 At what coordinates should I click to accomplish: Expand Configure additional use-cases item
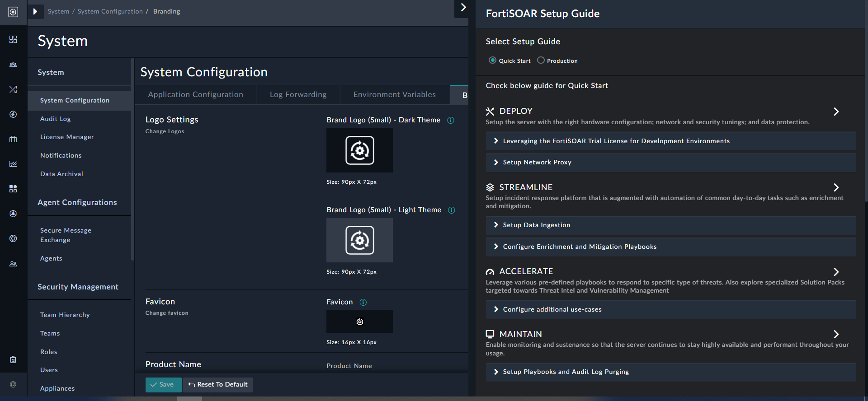(x=671, y=309)
